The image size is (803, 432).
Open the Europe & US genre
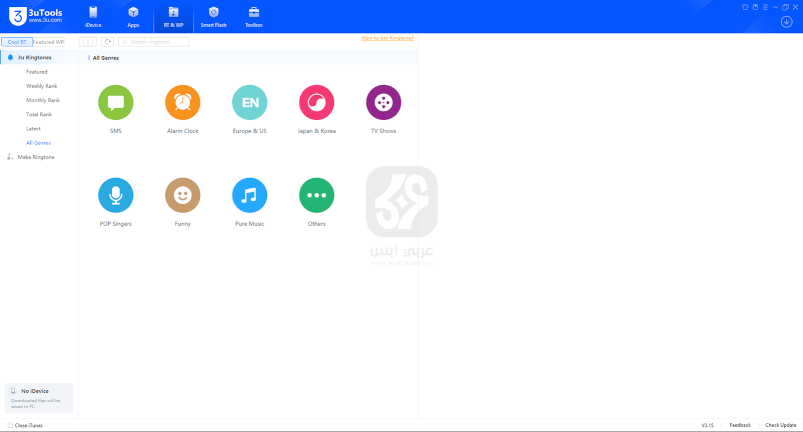pos(250,102)
